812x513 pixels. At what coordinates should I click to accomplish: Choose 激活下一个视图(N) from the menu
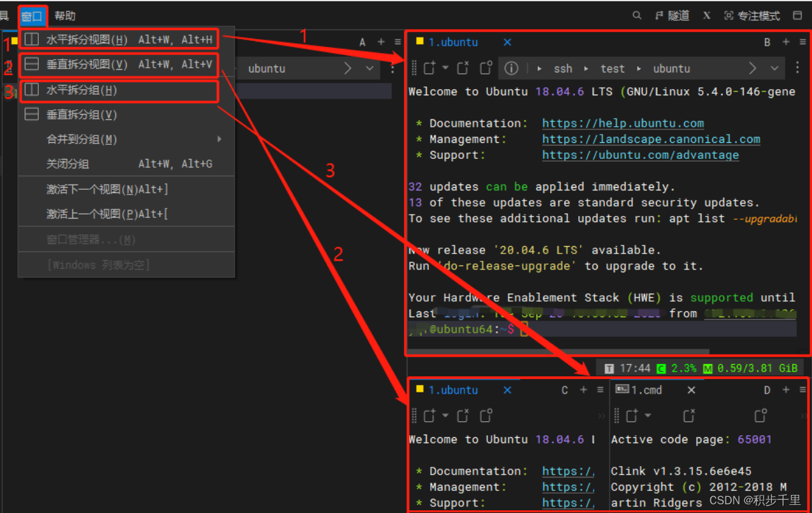[x=127, y=190]
